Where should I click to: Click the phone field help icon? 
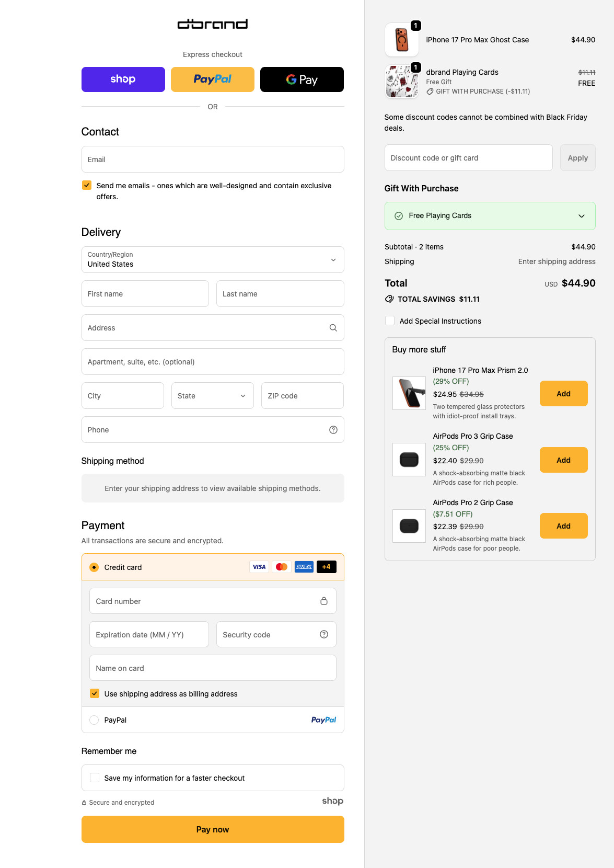pyautogui.click(x=333, y=430)
